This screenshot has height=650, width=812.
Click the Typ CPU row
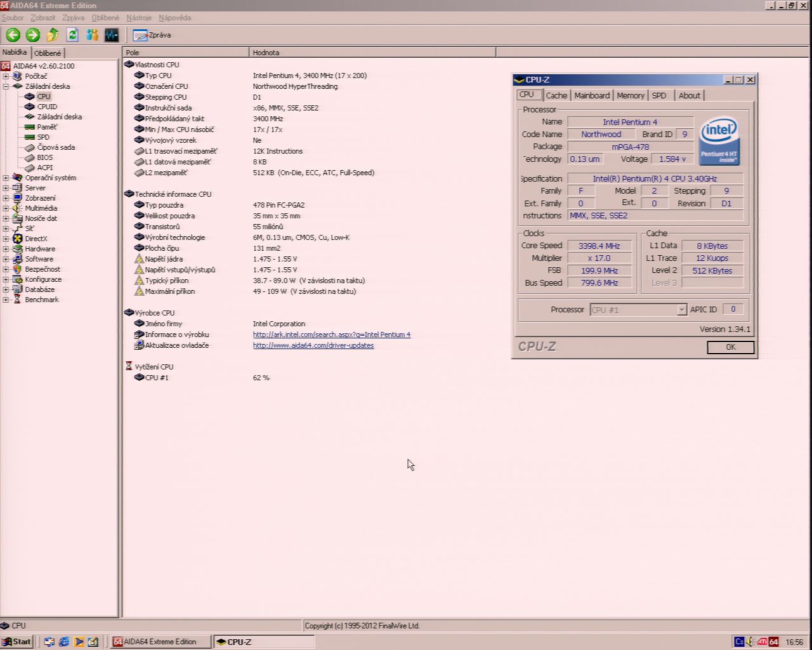(x=251, y=76)
